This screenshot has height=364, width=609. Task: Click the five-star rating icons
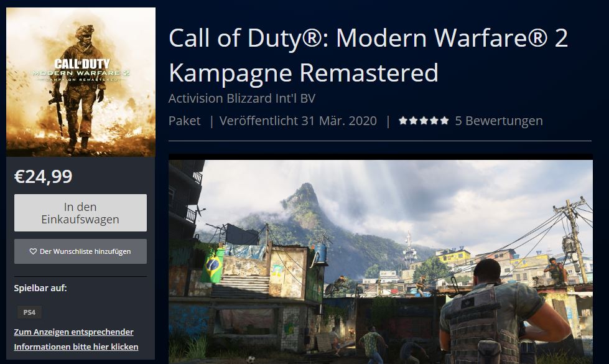(424, 121)
